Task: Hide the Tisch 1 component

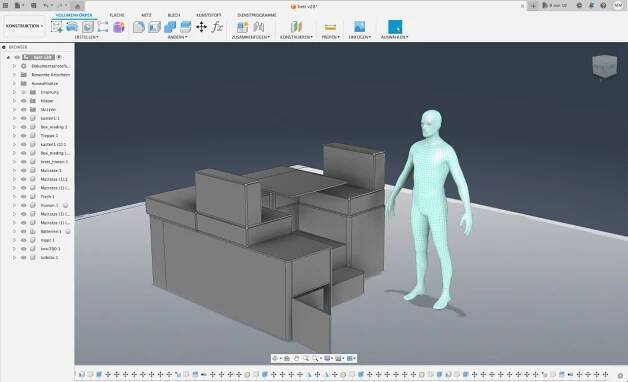Action: point(23,197)
